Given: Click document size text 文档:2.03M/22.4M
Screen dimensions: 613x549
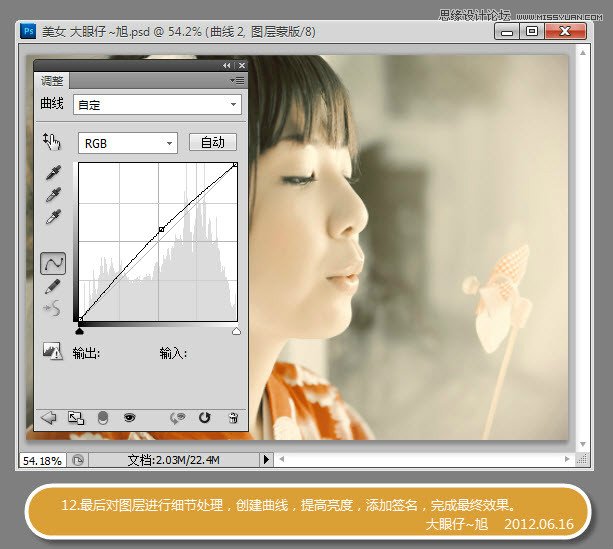Looking at the screenshot, I should click(173, 460).
